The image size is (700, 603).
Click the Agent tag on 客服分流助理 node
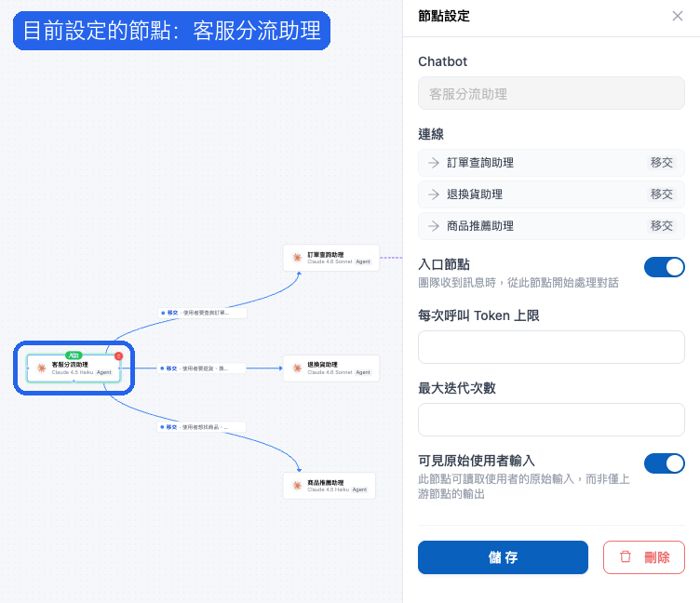[x=104, y=372]
